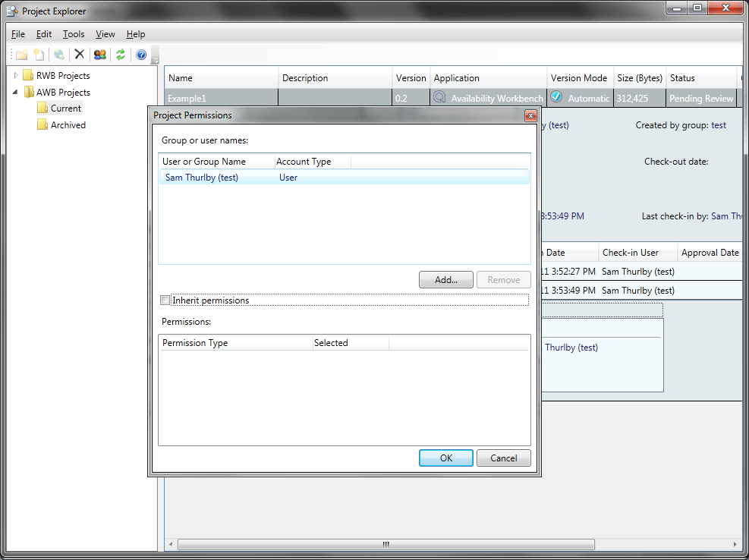Image resolution: width=749 pixels, height=560 pixels.
Task: Click the new project document icon
Action: pyautogui.click(x=39, y=55)
